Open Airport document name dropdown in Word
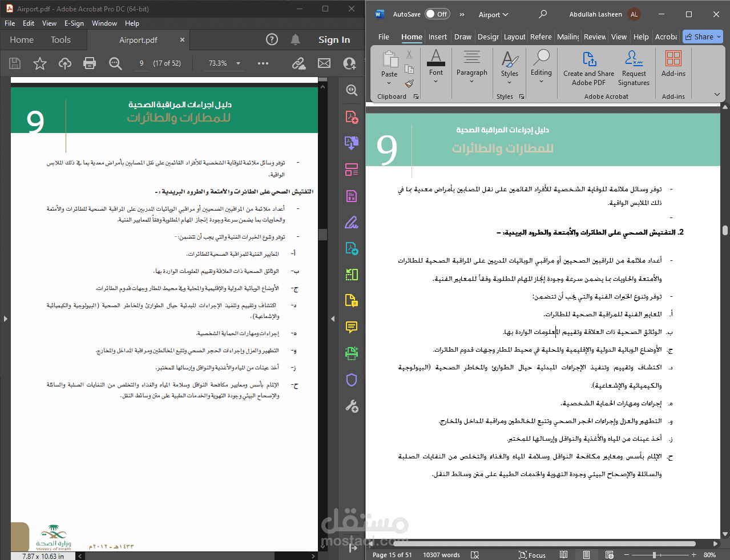730x560 pixels. [x=494, y=15]
